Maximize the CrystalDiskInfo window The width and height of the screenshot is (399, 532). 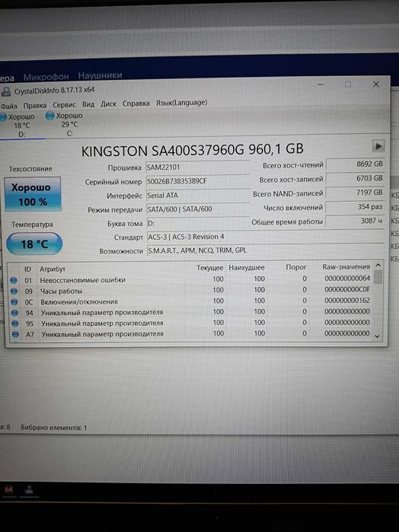click(x=348, y=84)
